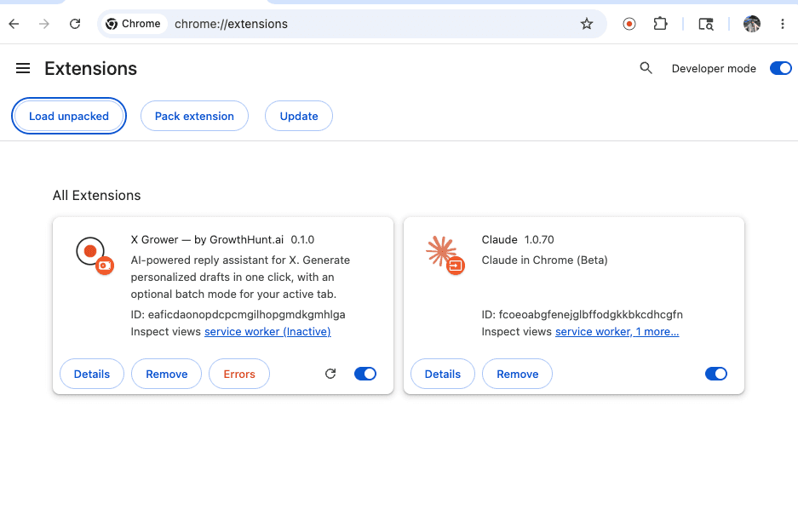
Task: Click the Update button
Action: (299, 116)
